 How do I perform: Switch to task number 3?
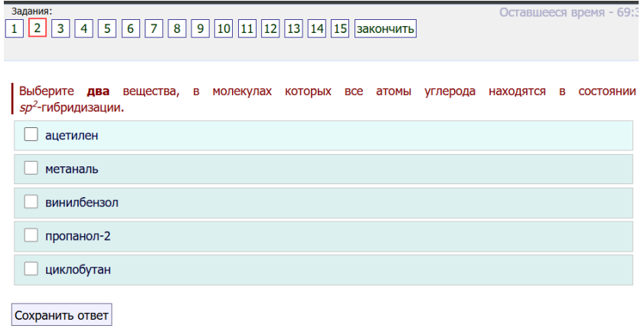pyautogui.click(x=60, y=29)
